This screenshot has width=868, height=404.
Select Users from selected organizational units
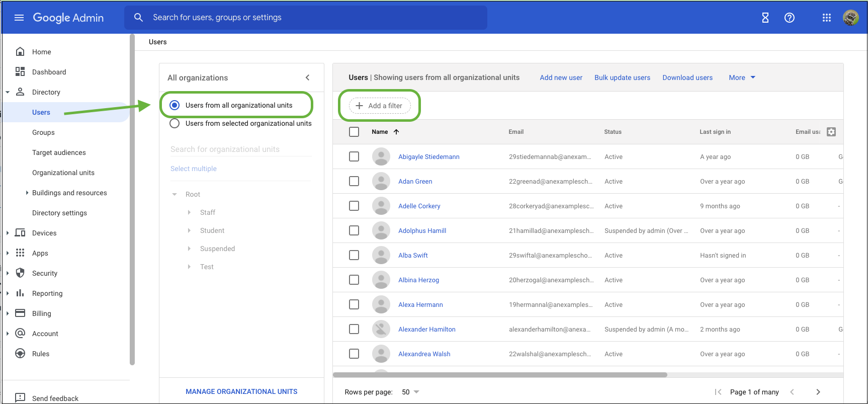point(175,123)
